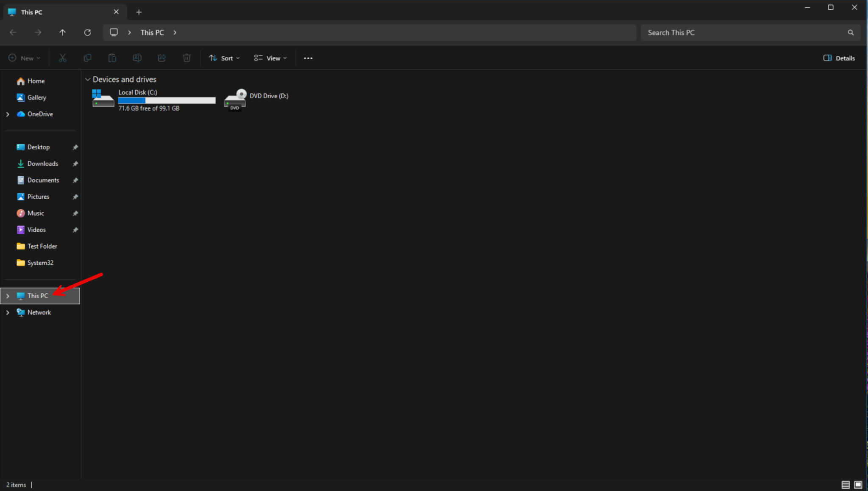The width and height of the screenshot is (868, 491).
Task: Click the Rename icon in toolbar
Action: click(137, 58)
